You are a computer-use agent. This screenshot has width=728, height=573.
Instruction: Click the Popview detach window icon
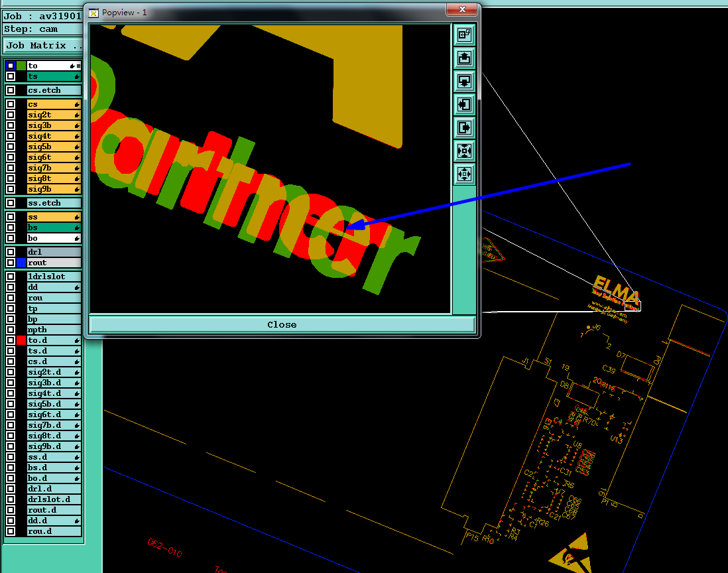464,35
